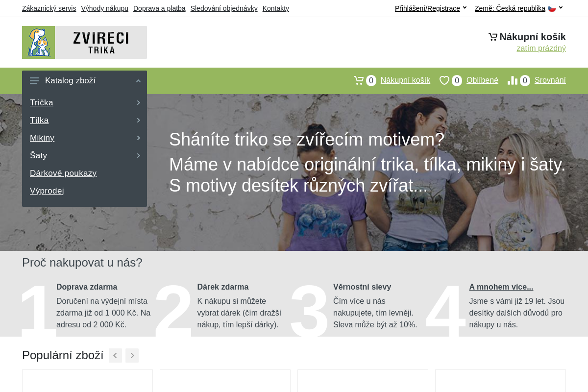Expand the Trička submenu chevron

[x=138, y=102]
